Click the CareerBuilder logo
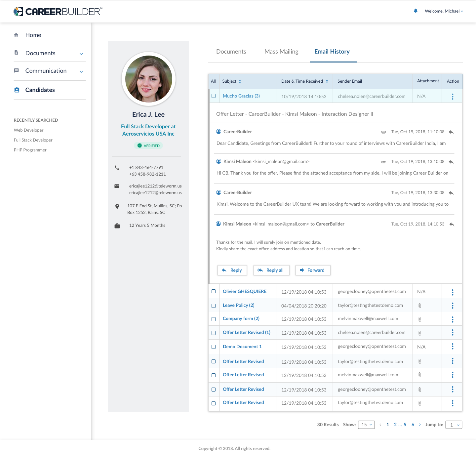Image resolution: width=476 pixels, height=455 pixels. pyautogui.click(x=58, y=12)
